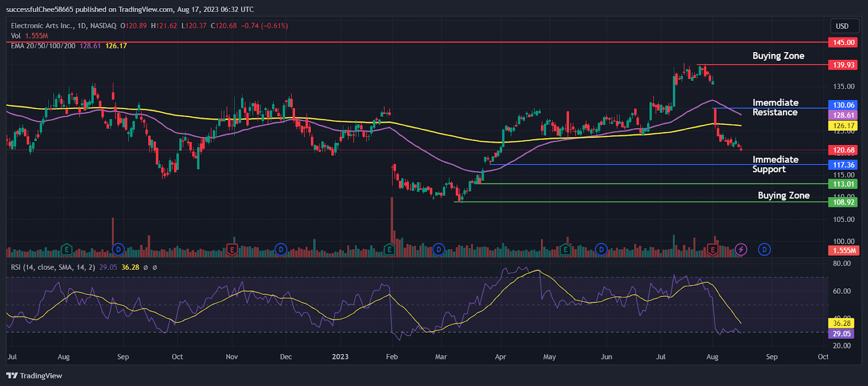Click the future dividend marker before Sep 2023

pos(764,250)
